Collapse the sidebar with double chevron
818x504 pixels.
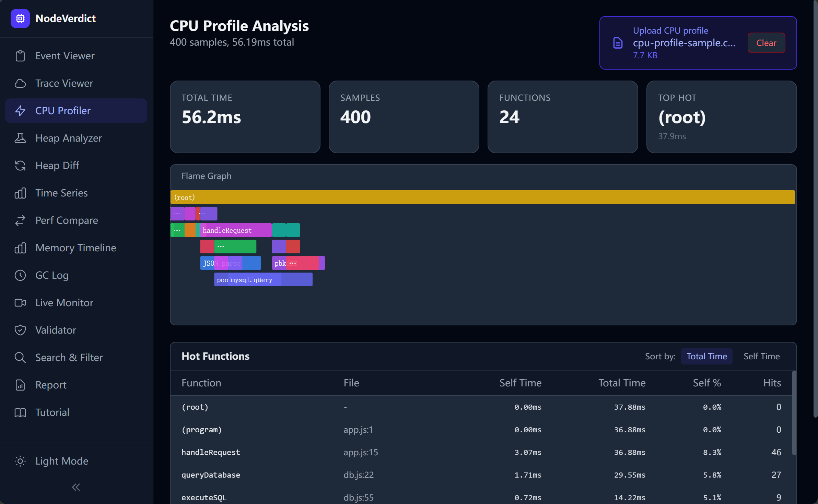76,487
